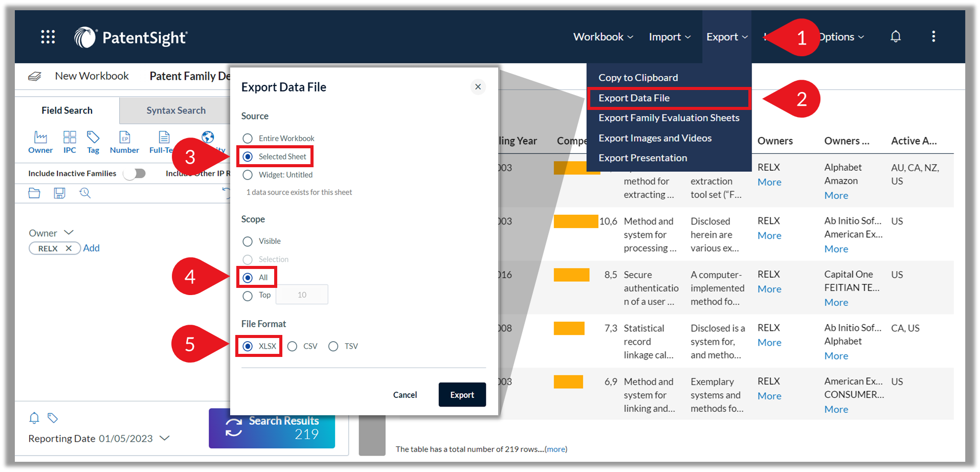Click More under Alphabet Amazon owners
This screenshot has height=472, width=980.
(x=836, y=196)
